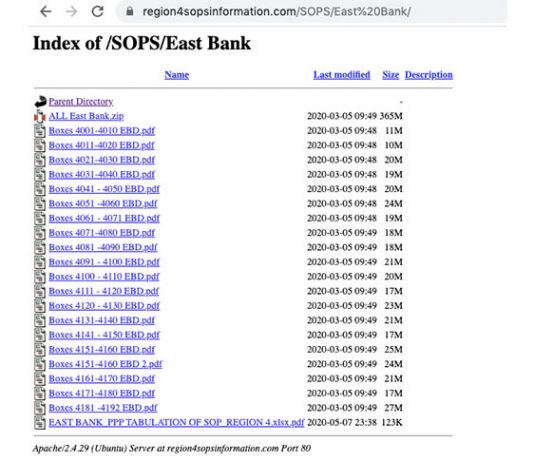Open Boxes 4100 - 4110 EBD.pdf
Screen dimensions: 534x462
[x=104, y=276]
